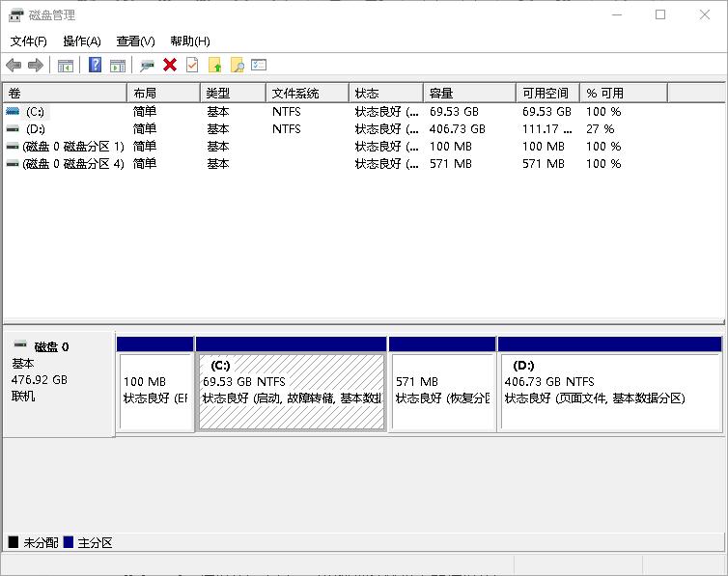This screenshot has width=728, height=576.
Task: Click the blue 主分区 legend color swatch
Action: 69,543
